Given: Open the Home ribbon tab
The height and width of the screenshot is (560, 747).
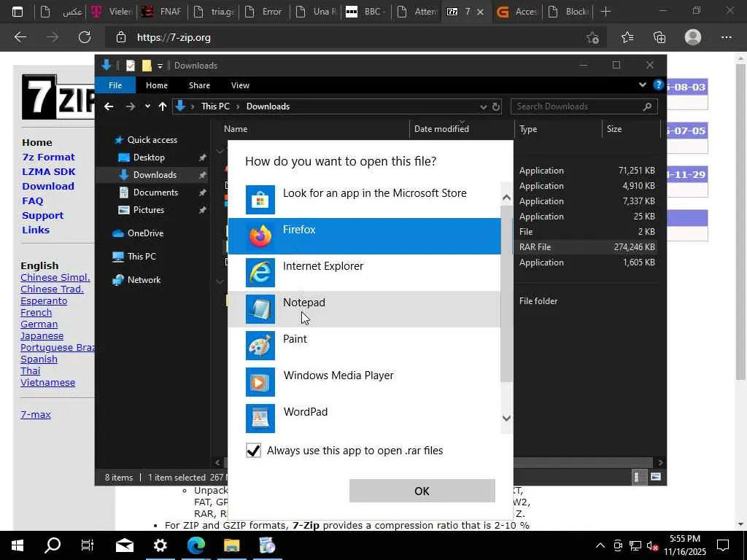Looking at the screenshot, I should [157, 85].
